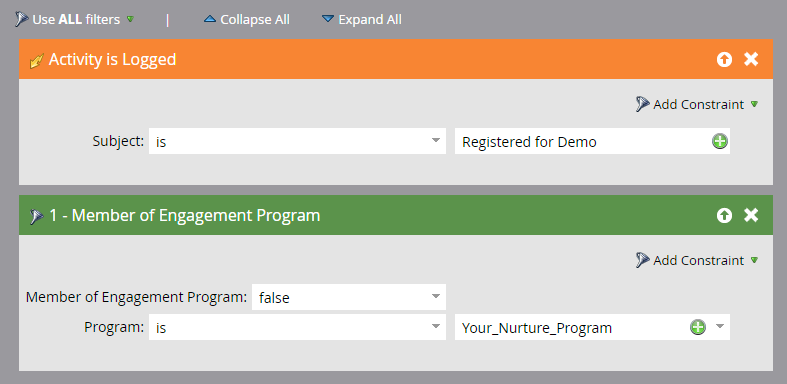Click the Your_Nurture_Program value field
The height and width of the screenshot is (384, 787).
pos(571,327)
